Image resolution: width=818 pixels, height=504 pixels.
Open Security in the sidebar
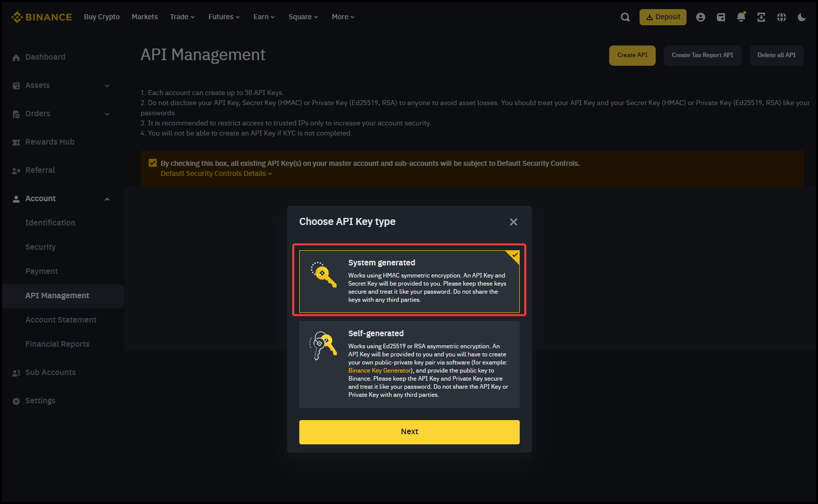click(40, 247)
